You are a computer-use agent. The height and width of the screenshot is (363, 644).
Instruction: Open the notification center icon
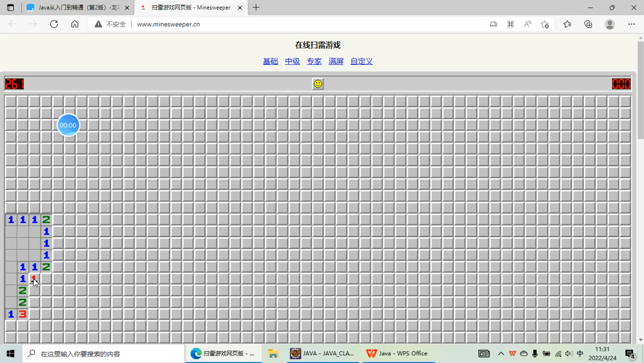(x=630, y=354)
